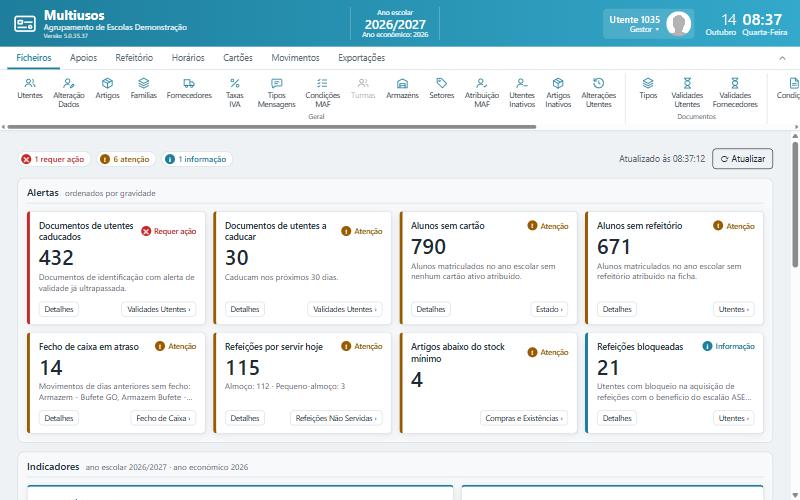Open Utentes from Alunos sem refeitório card
Viewport: 800px width, 500px height.
[x=733, y=309]
